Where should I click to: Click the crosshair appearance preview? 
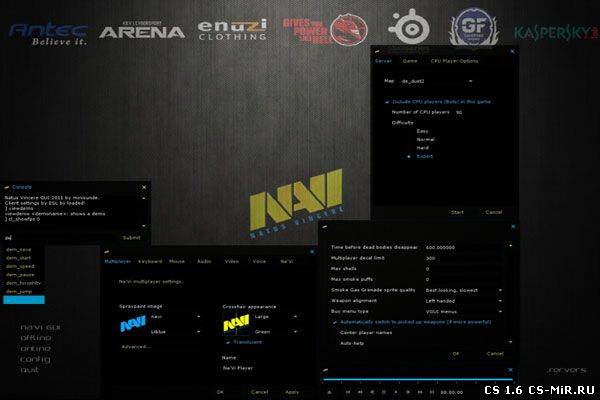pyautogui.click(x=236, y=324)
